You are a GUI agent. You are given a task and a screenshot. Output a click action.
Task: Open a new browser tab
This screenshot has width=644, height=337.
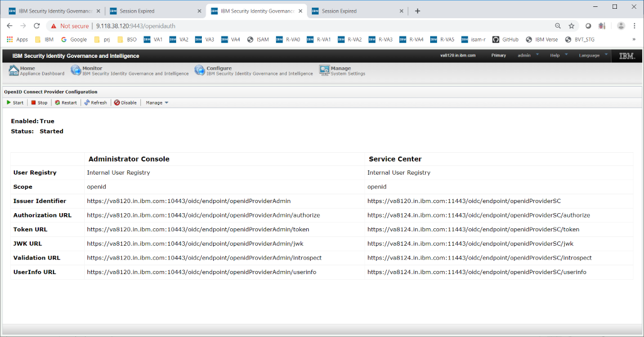[418, 11]
